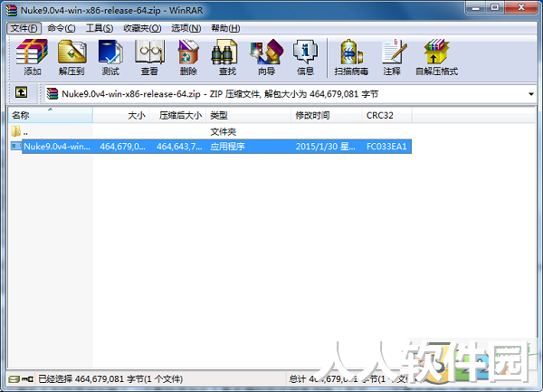Click the archive icon in address bar
The image size is (543, 392).
52,94
